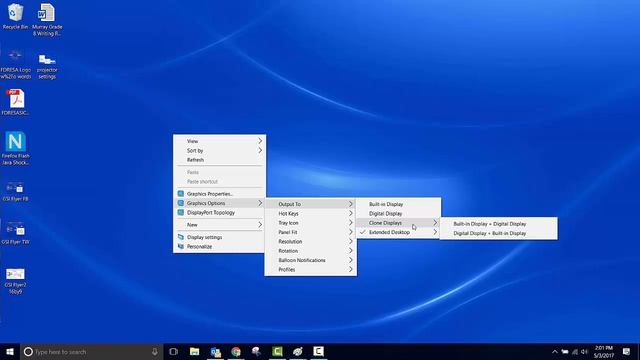Viewport: 640px width, 360px height.
Task: Open the Action Center notifications icon
Action: click(x=627, y=351)
